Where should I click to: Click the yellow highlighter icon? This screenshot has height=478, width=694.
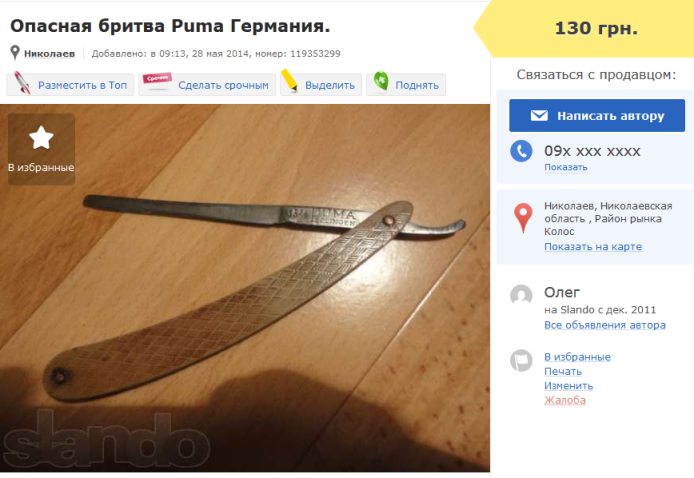tap(289, 81)
